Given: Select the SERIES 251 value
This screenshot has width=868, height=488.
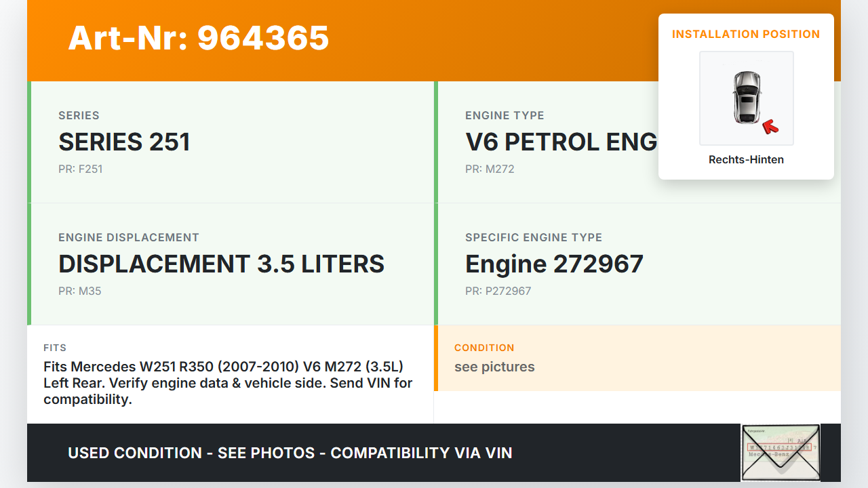Looking at the screenshot, I should pos(124,142).
